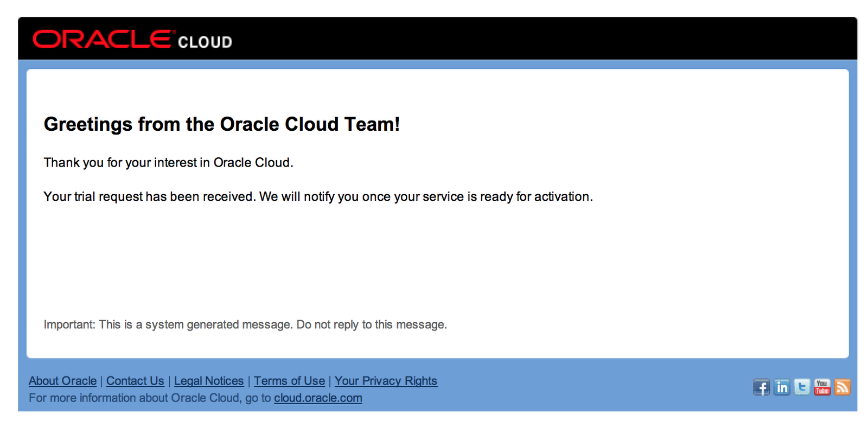View the Legal Notices link

click(x=209, y=381)
